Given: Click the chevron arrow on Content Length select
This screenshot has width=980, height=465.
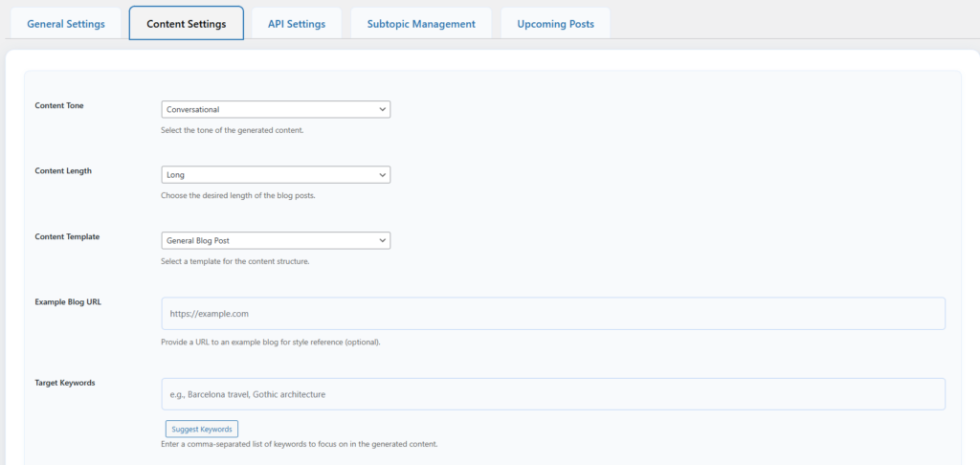Looking at the screenshot, I should pos(382,175).
